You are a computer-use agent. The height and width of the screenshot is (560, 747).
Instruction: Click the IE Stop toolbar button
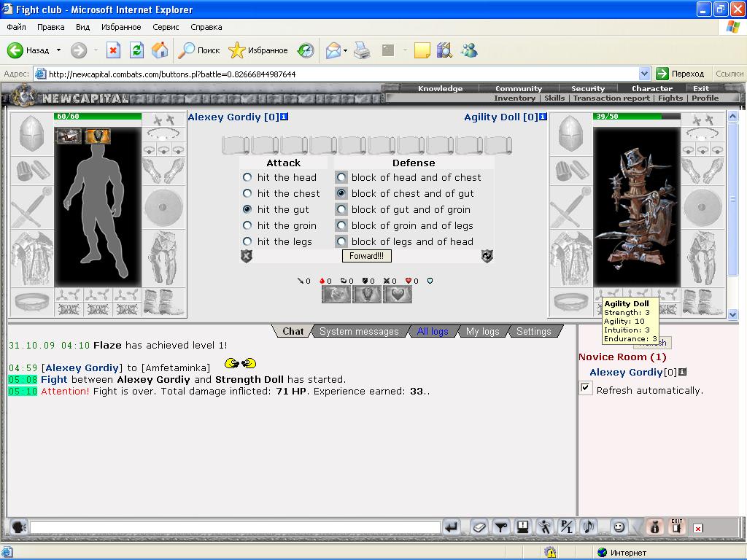113,50
